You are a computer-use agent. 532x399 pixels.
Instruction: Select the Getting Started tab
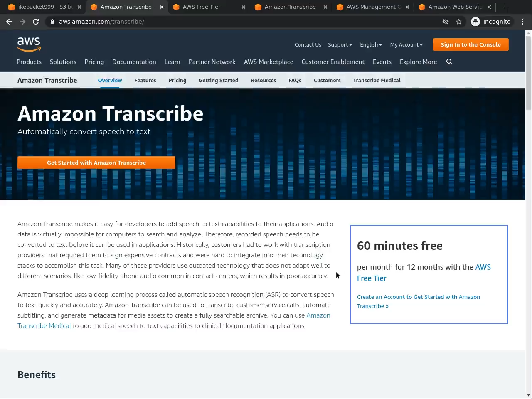[219, 81]
